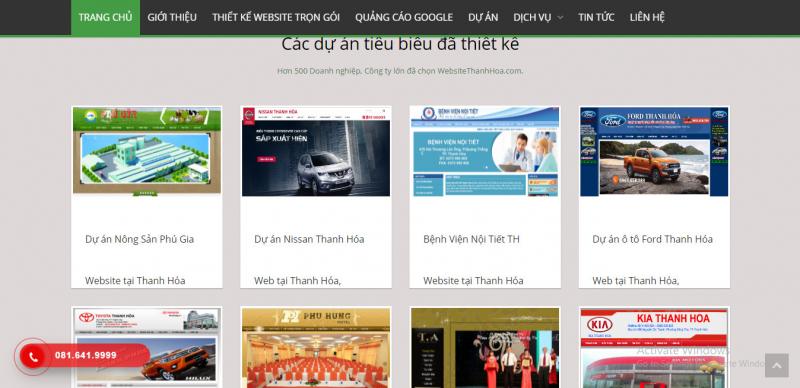Viewport: 800px width, 388px height.
Task: Click Website tại Thanh Hóa under Bệnh Viện card
Action: click(x=473, y=280)
